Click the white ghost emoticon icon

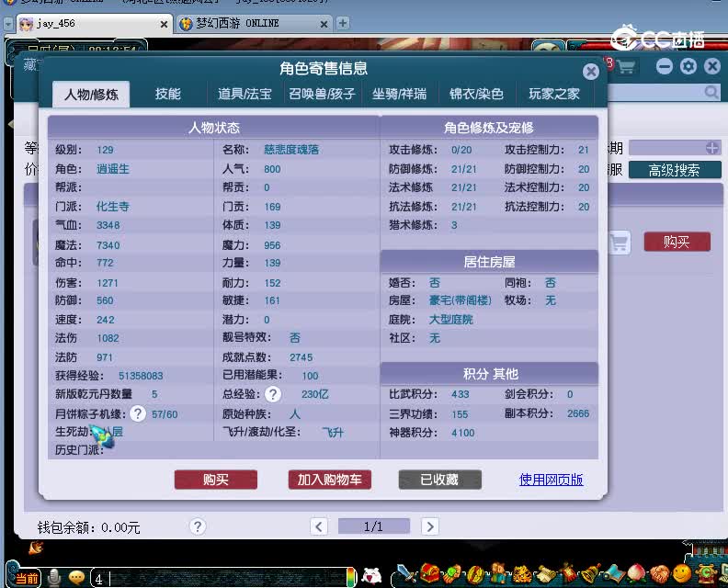(x=371, y=575)
